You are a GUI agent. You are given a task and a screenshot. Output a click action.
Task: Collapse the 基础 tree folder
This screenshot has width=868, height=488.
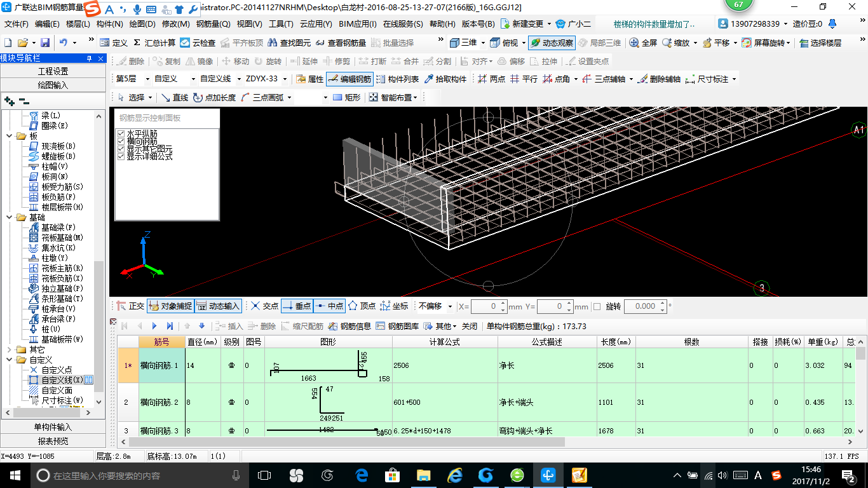(10, 217)
